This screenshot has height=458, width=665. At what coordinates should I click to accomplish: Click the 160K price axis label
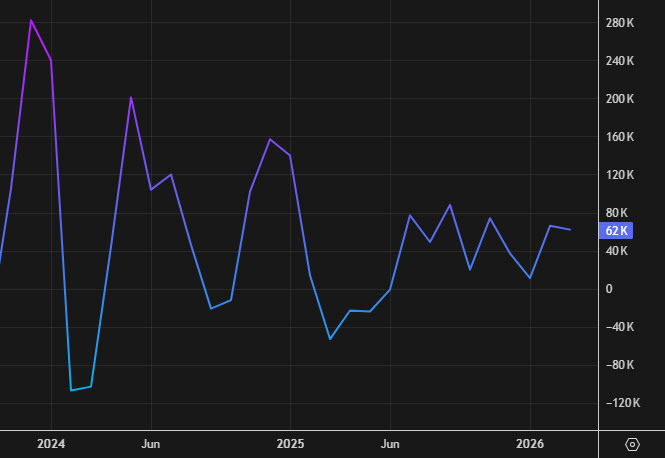point(620,137)
